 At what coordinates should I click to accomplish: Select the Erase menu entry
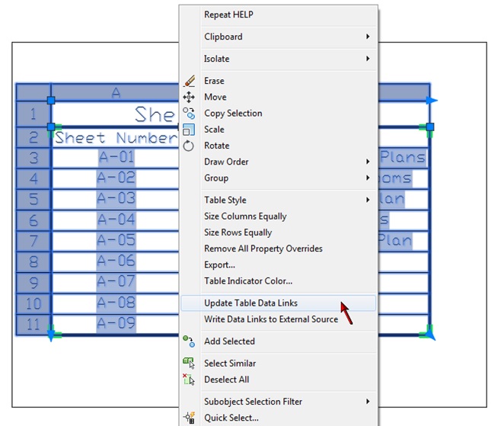pos(279,81)
